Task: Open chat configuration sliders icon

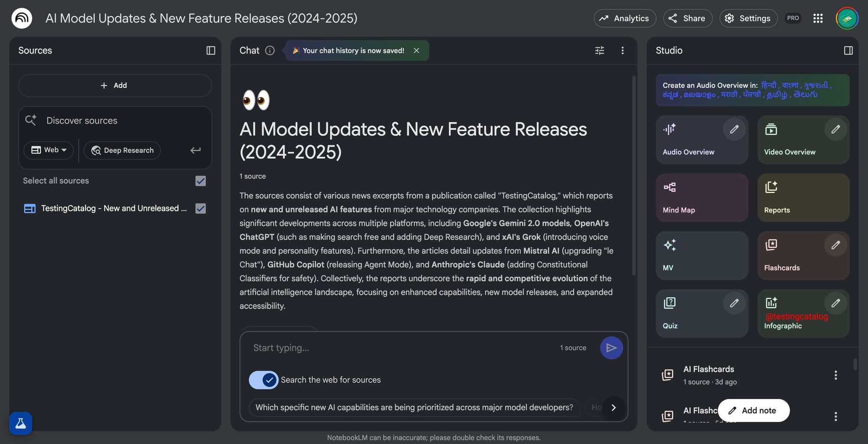Action: point(599,50)
